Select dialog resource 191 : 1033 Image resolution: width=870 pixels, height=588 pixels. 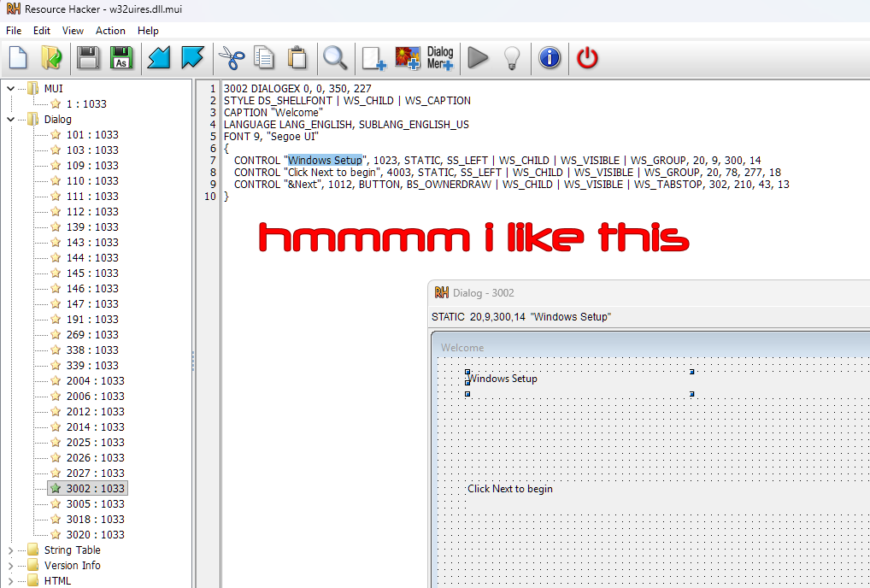click(92, 320)
